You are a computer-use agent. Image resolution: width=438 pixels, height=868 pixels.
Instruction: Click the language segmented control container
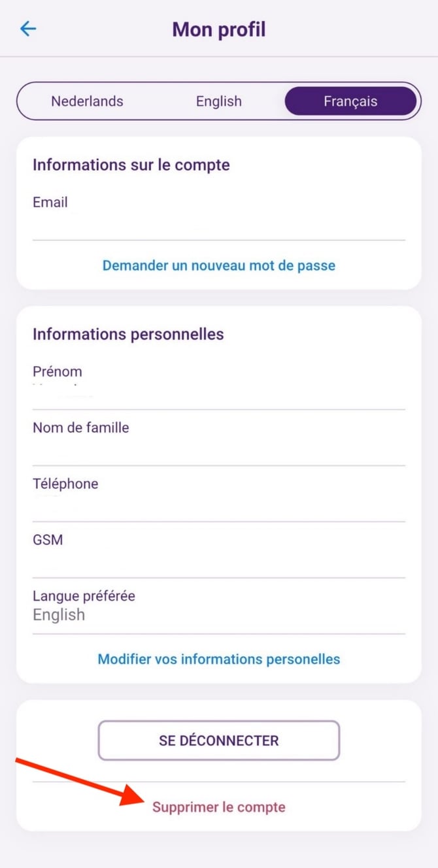218,101
